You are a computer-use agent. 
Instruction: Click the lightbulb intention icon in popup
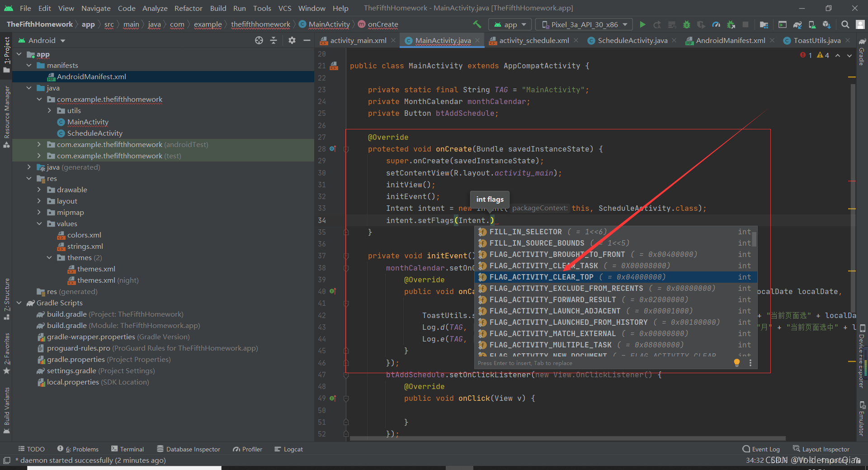tap(737, 363)
